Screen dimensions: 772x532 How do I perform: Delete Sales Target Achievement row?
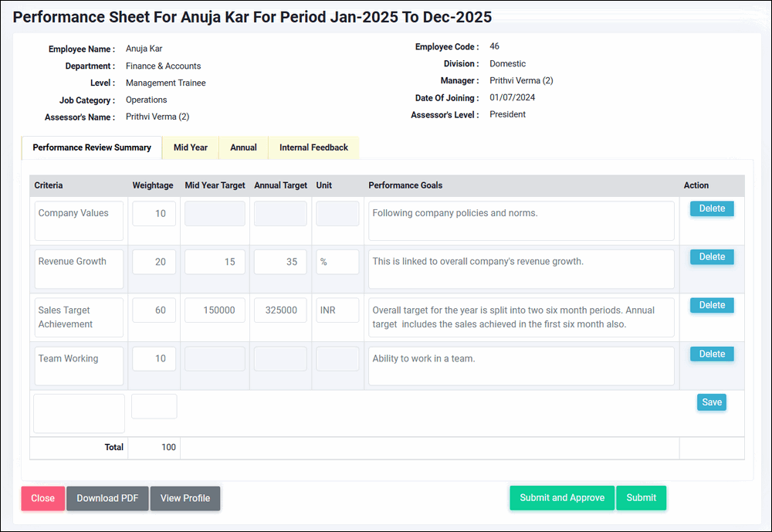(712, 305)
